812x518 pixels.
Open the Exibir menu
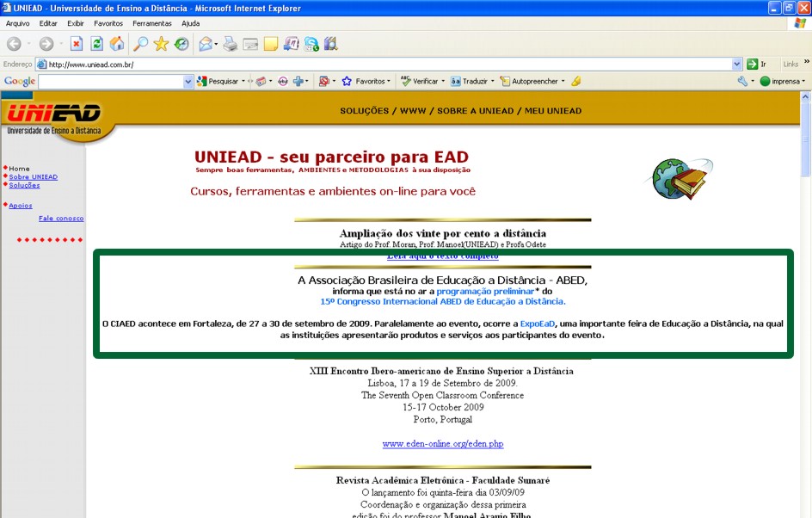point(76,23)
